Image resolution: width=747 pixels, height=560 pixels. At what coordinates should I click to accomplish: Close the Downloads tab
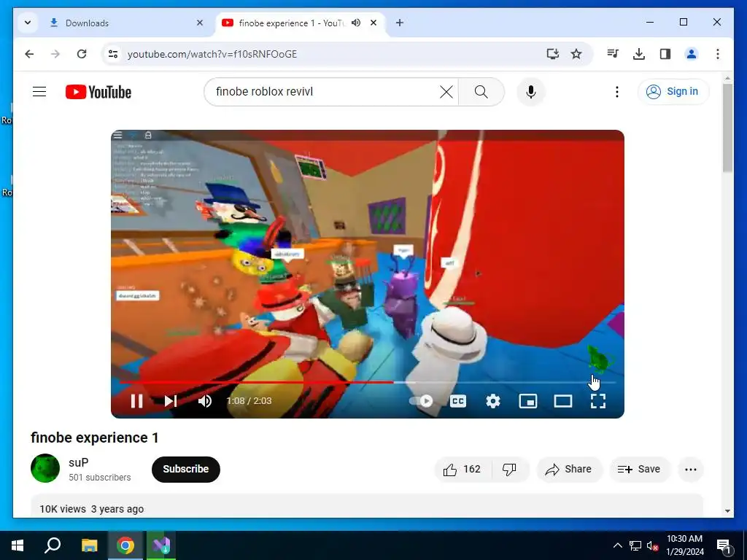pos(200,23)
